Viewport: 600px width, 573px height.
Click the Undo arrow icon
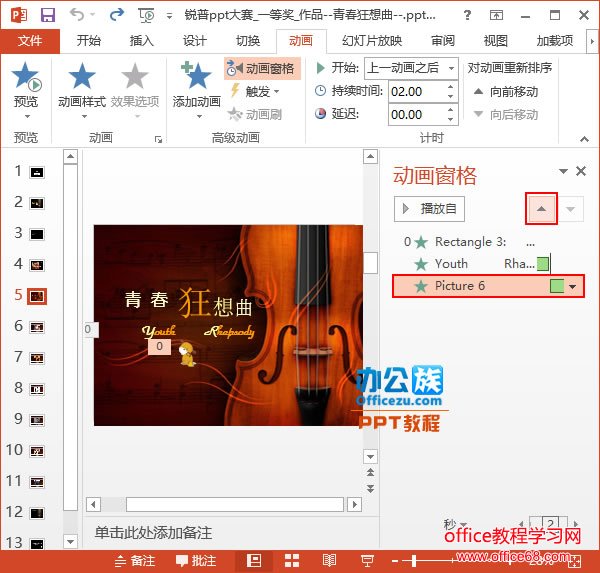click(78, 15)
